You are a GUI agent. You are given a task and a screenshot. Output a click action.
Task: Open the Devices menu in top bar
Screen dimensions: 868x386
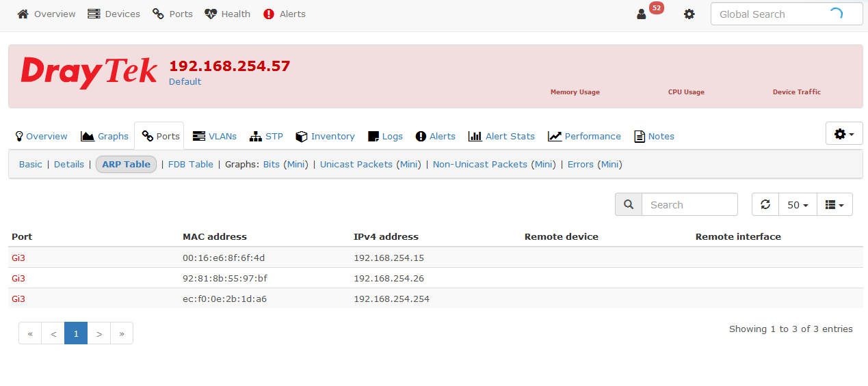click(x=114, y=14)
